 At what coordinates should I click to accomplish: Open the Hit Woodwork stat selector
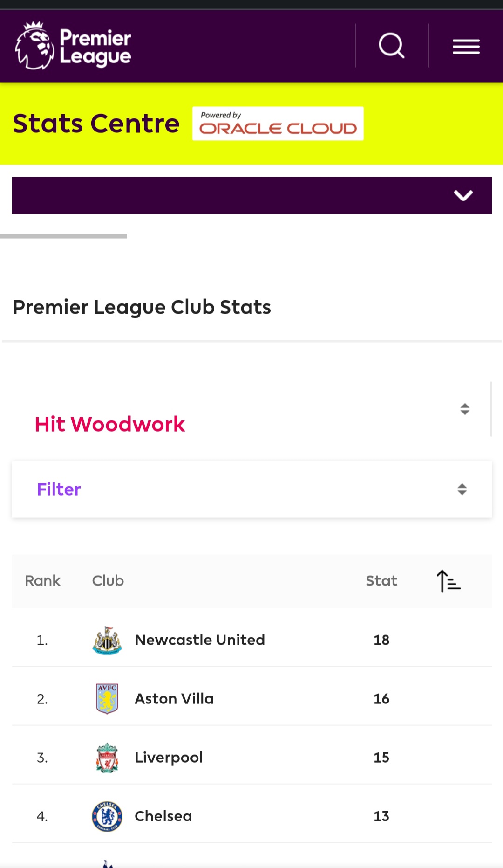252,410
